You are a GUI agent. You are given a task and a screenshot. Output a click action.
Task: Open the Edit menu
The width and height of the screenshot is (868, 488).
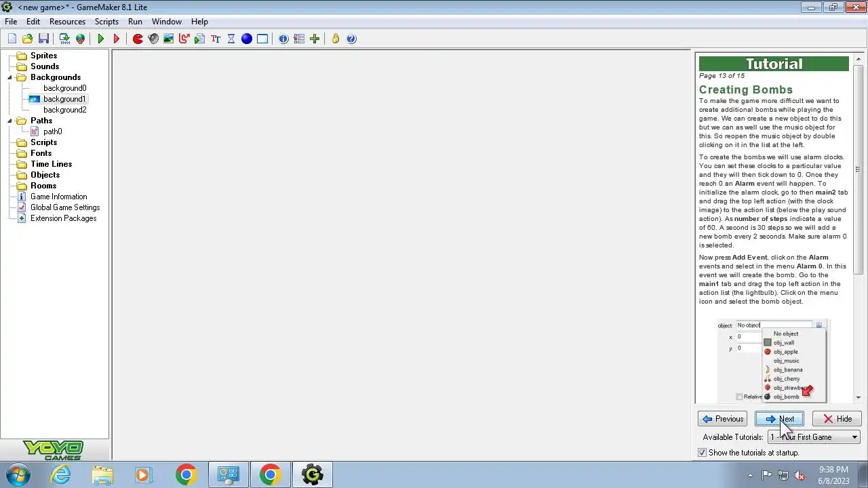coord(33,21)
